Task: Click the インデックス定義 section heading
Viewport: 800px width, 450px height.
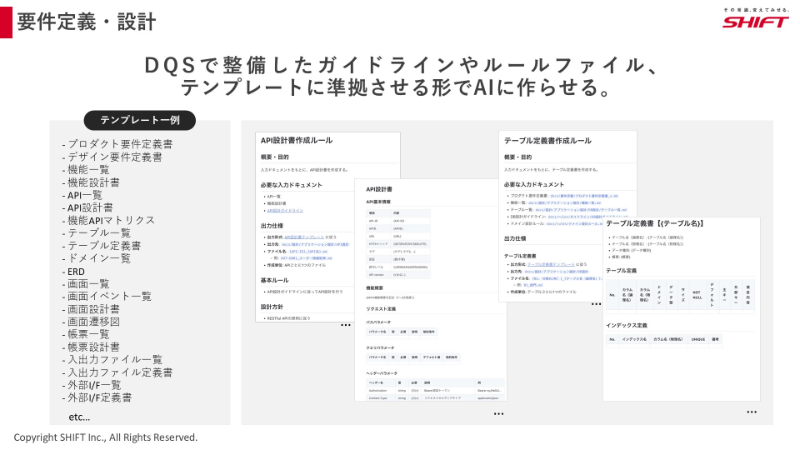Action: [x=630, y=325]
